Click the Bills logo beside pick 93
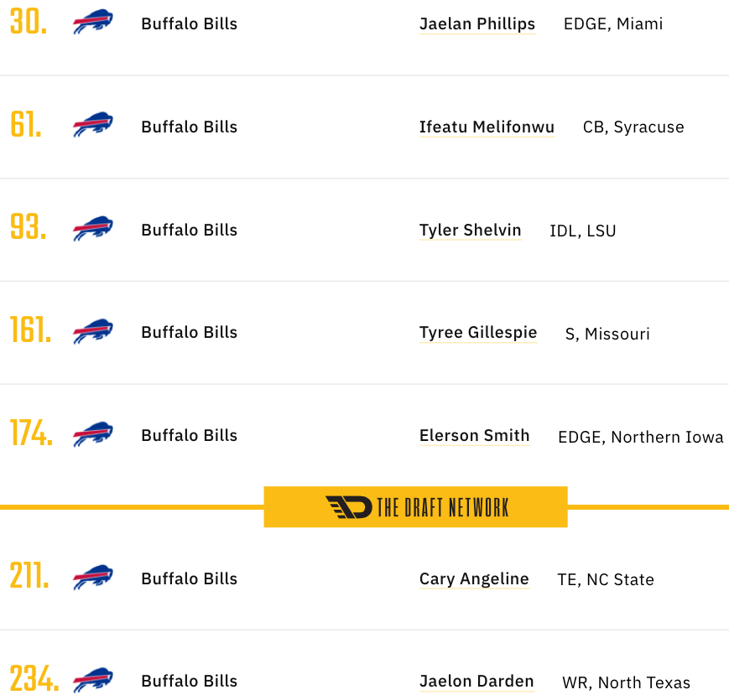 click(93, 229)
